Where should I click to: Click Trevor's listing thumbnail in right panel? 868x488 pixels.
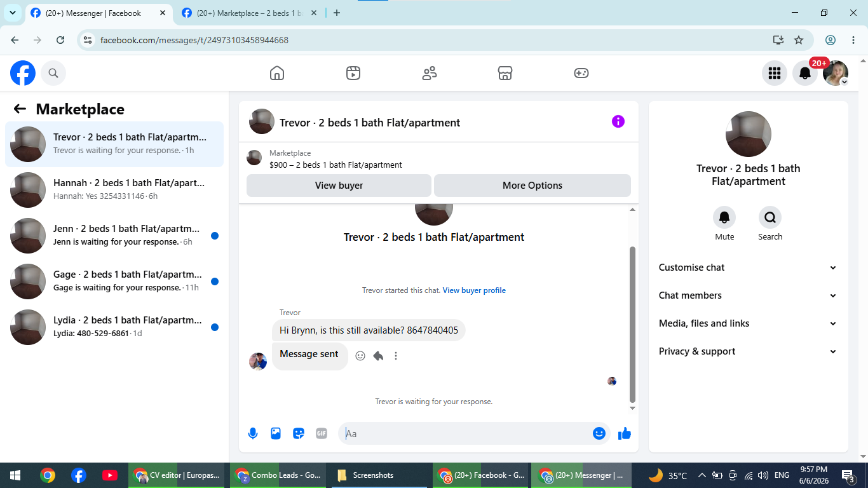(x=749, y=134)
